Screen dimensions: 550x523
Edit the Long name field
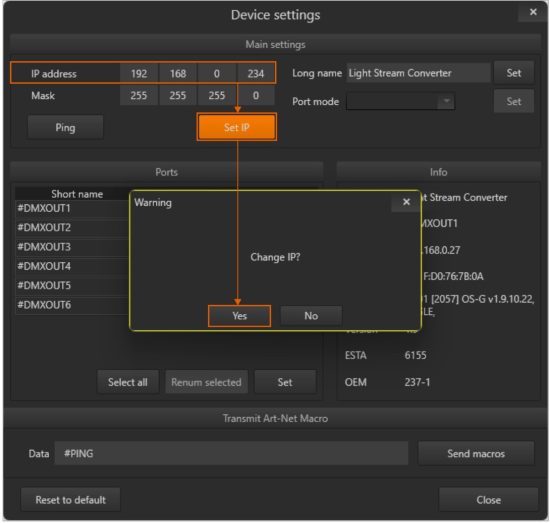click(x=418, y=73)
